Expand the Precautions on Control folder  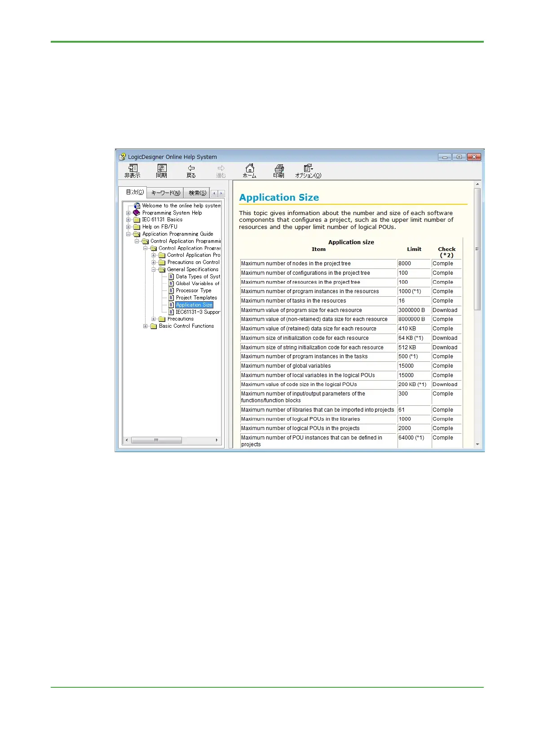click(x=154, y=262)
